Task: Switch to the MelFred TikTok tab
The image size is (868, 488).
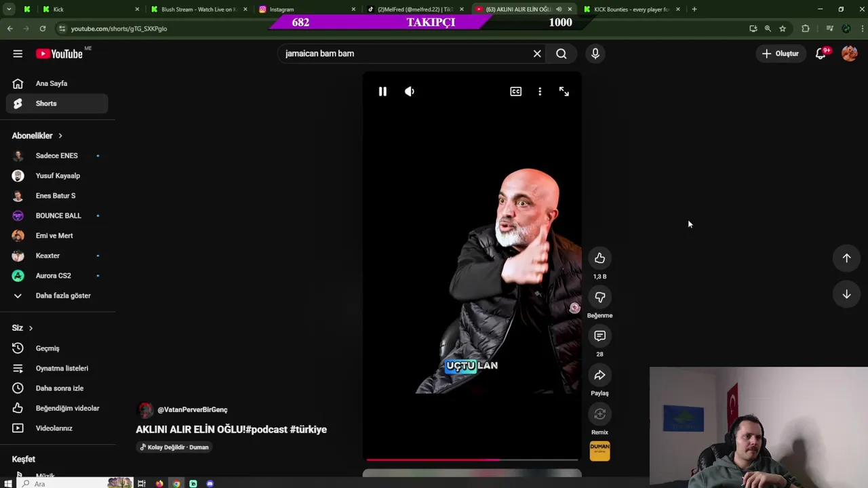Action: pos(415,9)
